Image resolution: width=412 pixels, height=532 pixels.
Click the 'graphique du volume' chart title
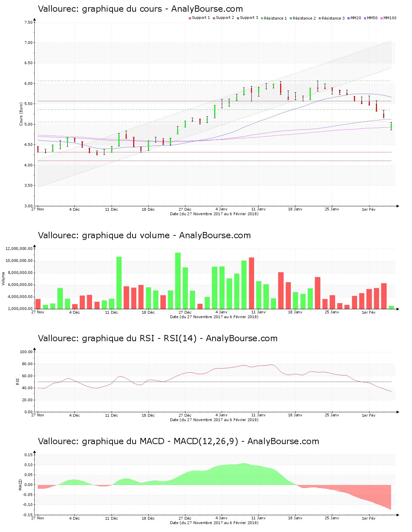coord(144,235)
